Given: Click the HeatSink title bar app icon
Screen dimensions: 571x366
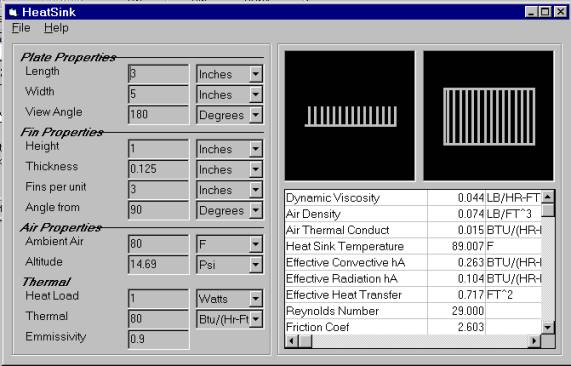Looking at the screenshot, I should (13, 12).
